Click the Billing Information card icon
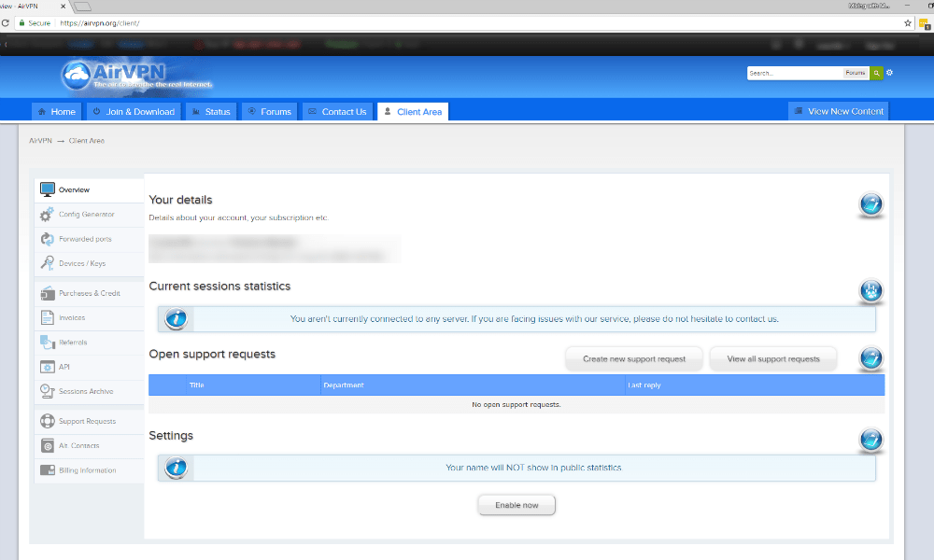Image resolution: width=934 pixels, height=560 pixels. (x=47, y=470)
